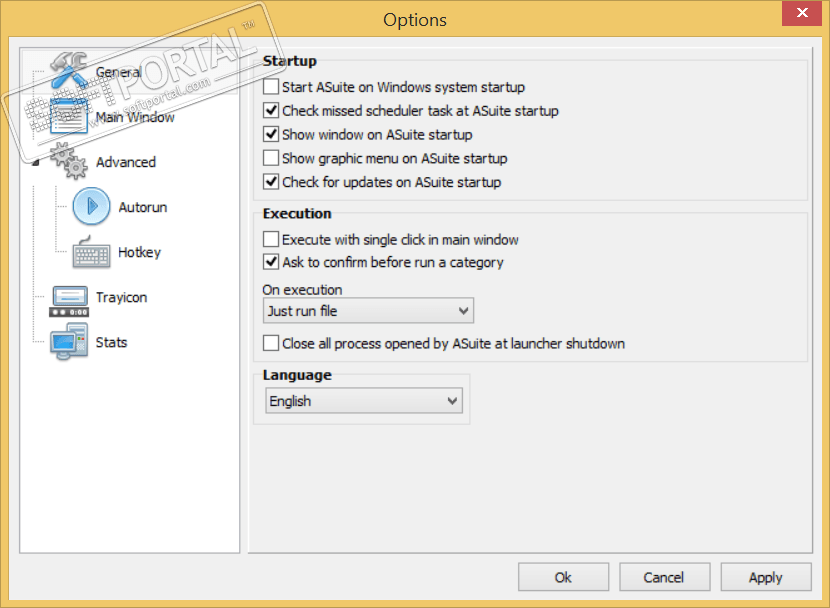The height and width of the screenshot is (608, 830).
Task: Click the Stats computer icon
Action: [68, 342]
